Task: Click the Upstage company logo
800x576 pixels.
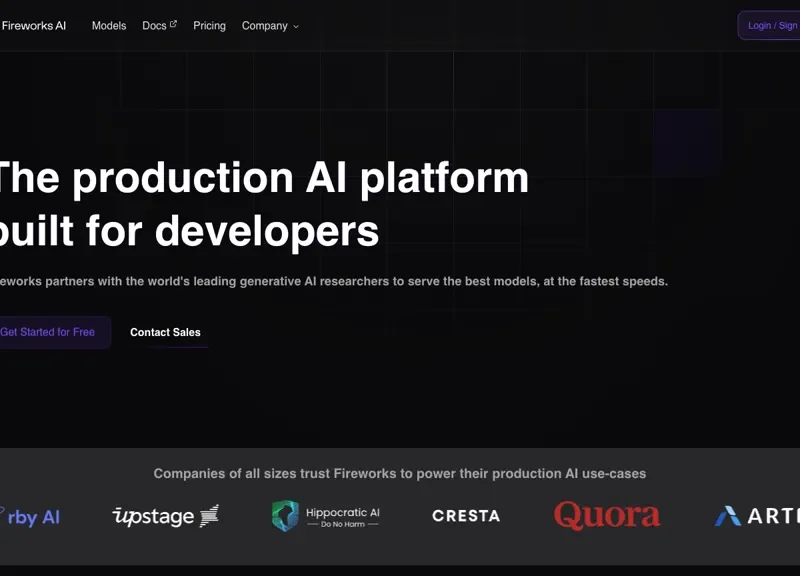Action: (x=165, y=516)
